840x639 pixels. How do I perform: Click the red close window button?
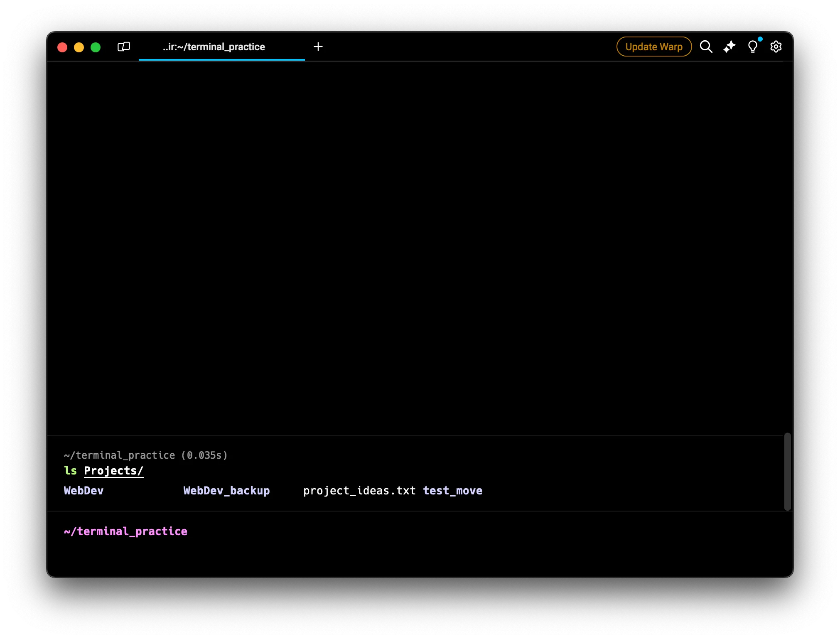[x=62, y=47]
